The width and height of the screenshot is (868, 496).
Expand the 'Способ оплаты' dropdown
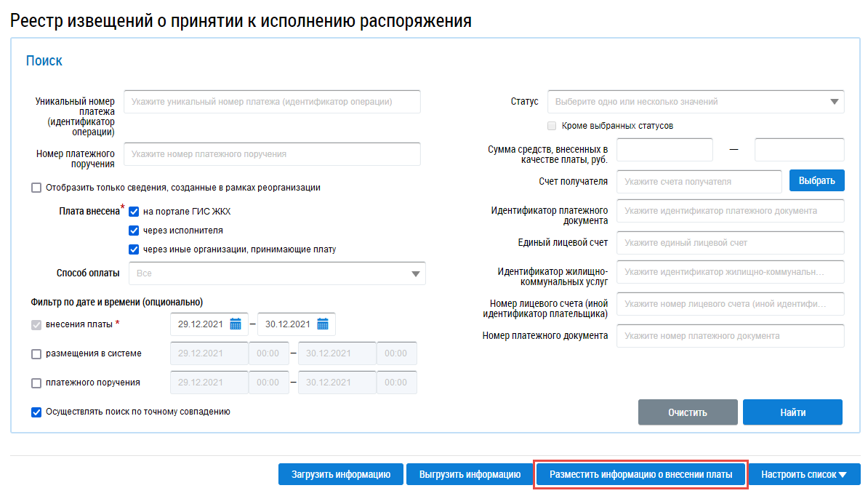[277, 273]
